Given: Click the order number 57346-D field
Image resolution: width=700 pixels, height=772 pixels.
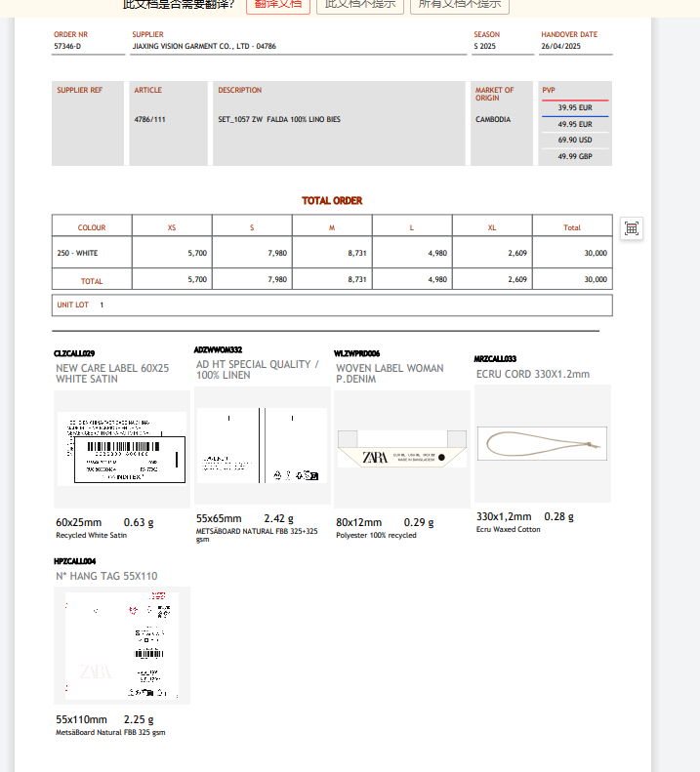Looking at the screenshot, I should point(68,46).
